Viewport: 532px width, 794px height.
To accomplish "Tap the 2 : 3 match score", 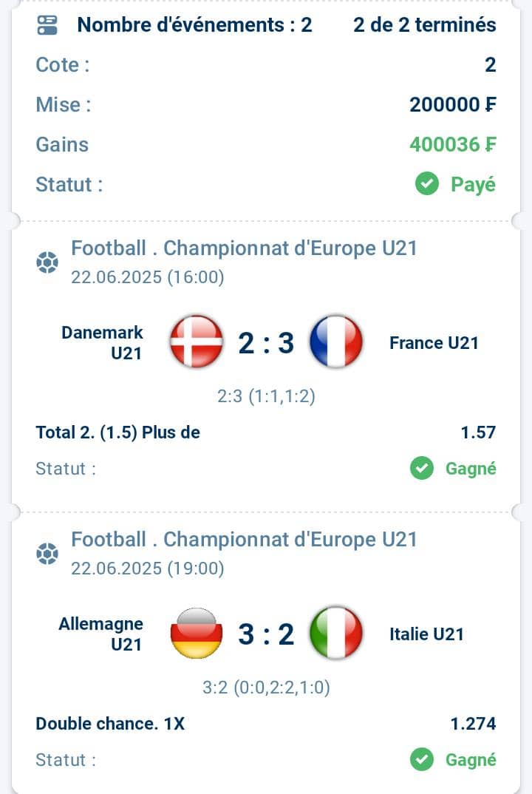I will [266, 343].
